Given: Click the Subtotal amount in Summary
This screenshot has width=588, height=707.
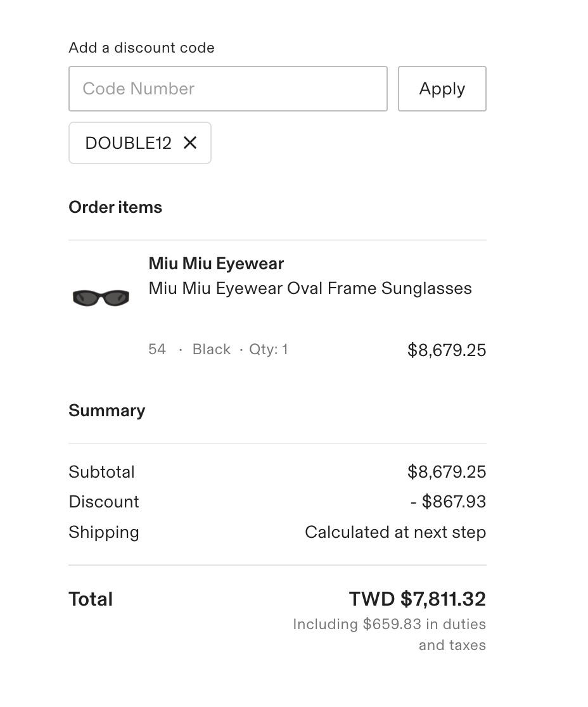Looking at the screenshot, I should coord(446,472).
